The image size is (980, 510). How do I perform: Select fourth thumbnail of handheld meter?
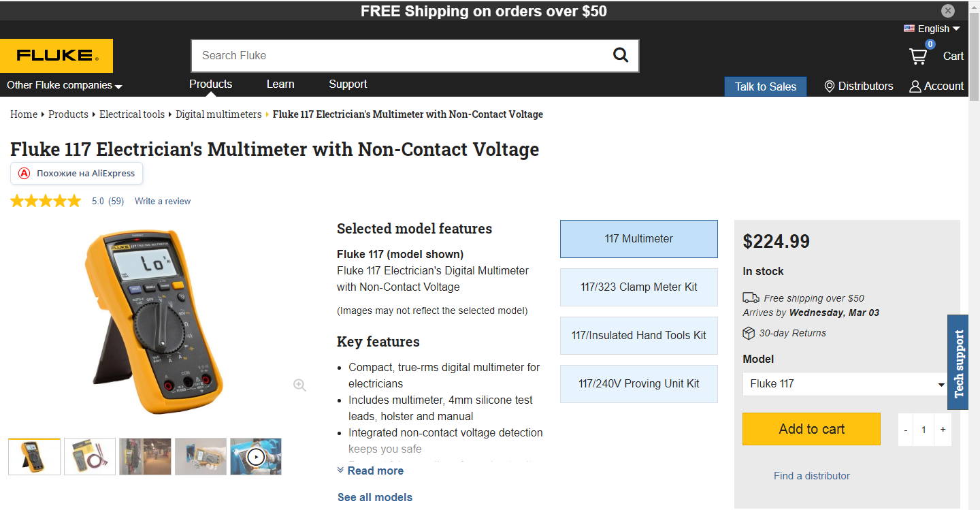(201, 456)
